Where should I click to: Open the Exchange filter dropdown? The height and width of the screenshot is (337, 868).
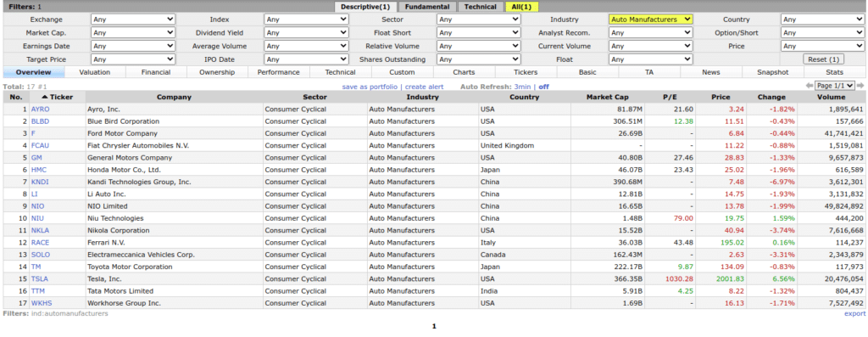tap(133, 19)
